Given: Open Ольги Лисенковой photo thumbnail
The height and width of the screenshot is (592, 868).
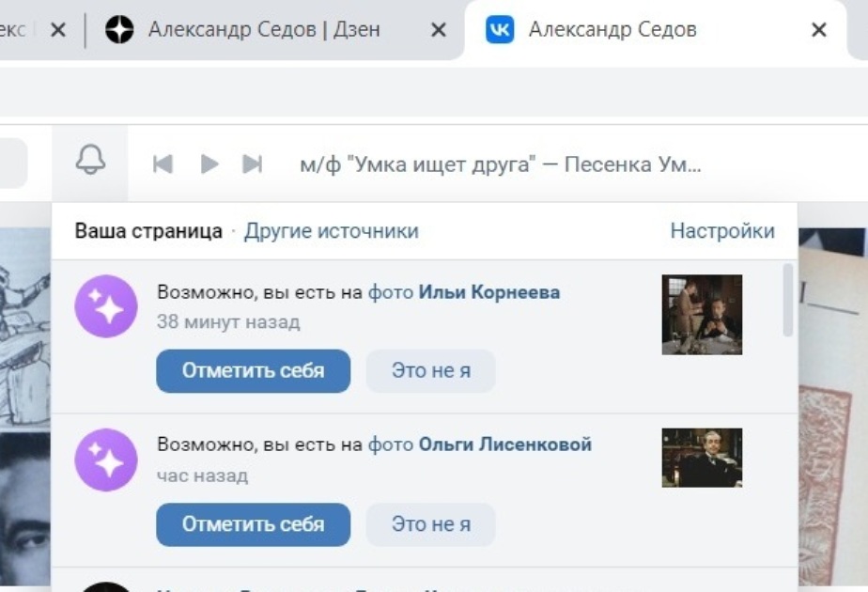Looking at the screenshot, I should click(702, 458).
